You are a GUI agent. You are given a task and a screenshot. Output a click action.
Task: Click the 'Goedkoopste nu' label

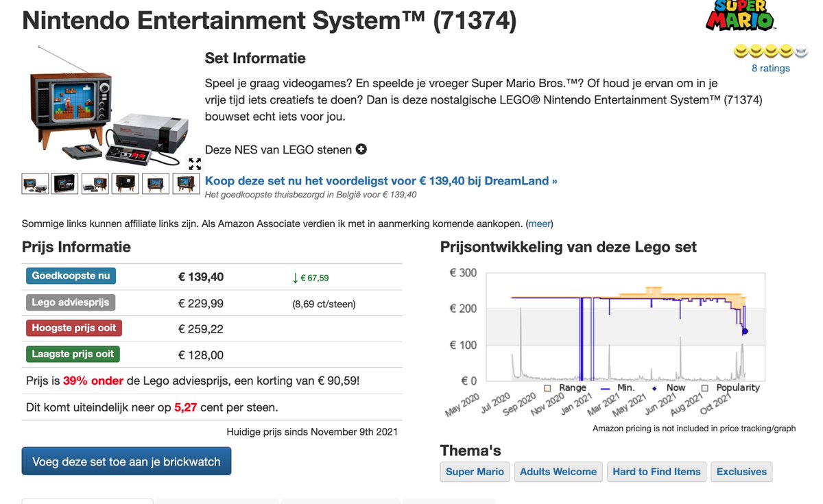coord(71,276)
